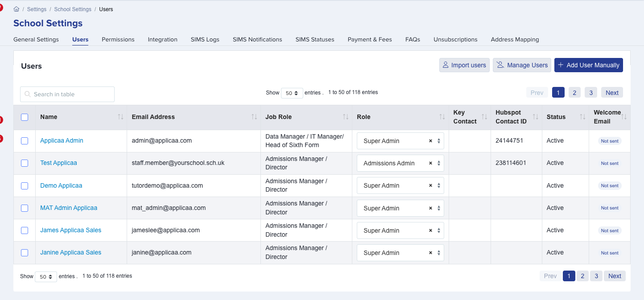Viewport: 644px width, 300px height.
Task: Sort by Job Role column arrows
Action: [x=346, y=117]
